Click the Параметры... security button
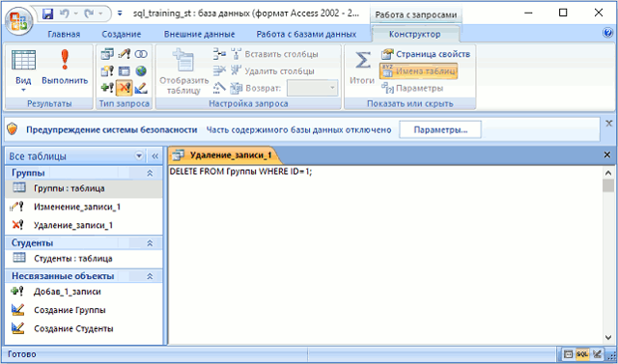The image size is (618, 364). 440,129
